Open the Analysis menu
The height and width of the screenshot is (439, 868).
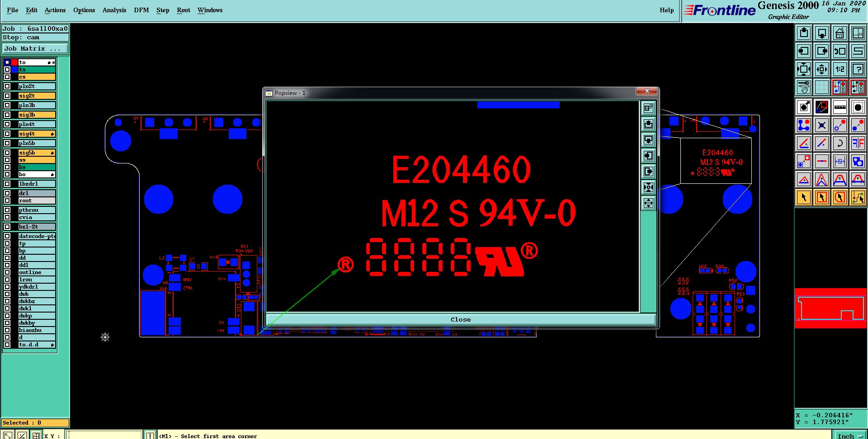(x=114, y=10)
